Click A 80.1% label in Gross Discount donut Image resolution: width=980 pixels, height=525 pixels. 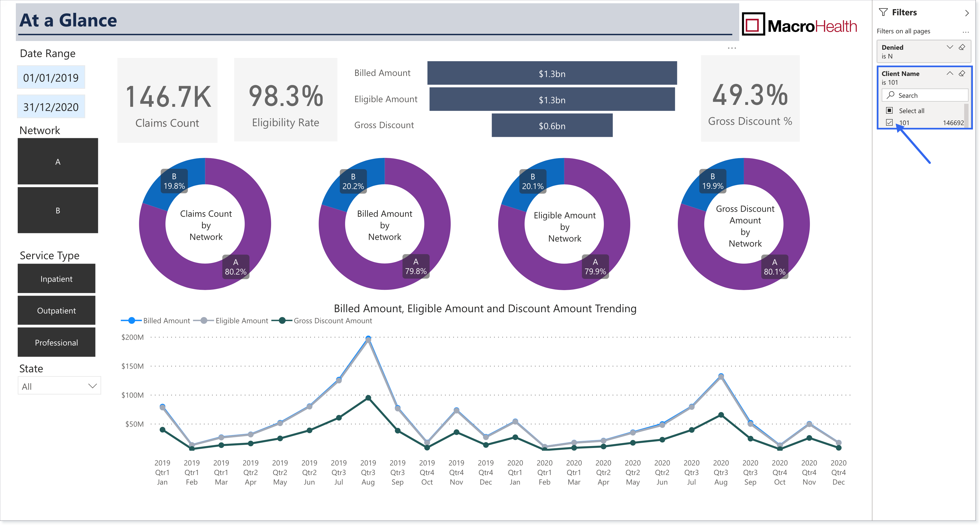pyautogui.click(x=774, y=267)
